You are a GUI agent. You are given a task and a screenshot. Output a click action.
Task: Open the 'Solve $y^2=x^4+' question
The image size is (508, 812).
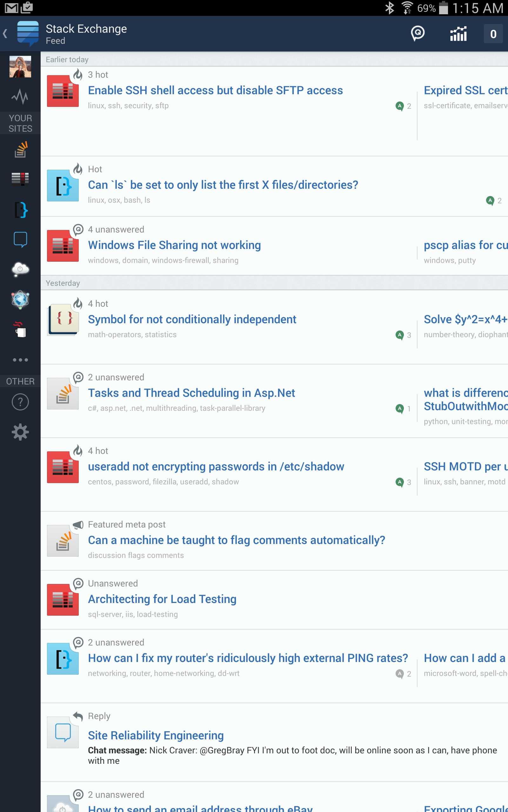(x=466, y=319)
